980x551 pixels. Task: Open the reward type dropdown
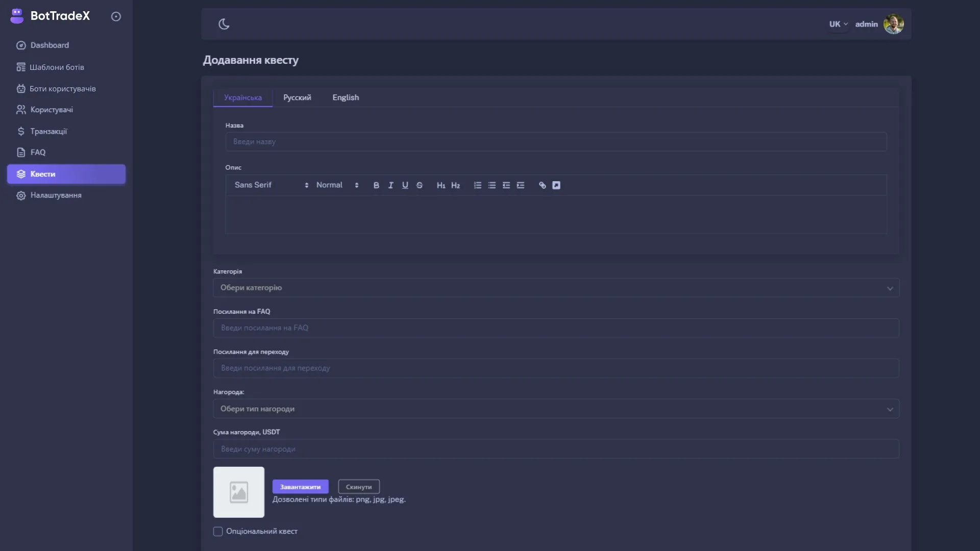(556, 408)
